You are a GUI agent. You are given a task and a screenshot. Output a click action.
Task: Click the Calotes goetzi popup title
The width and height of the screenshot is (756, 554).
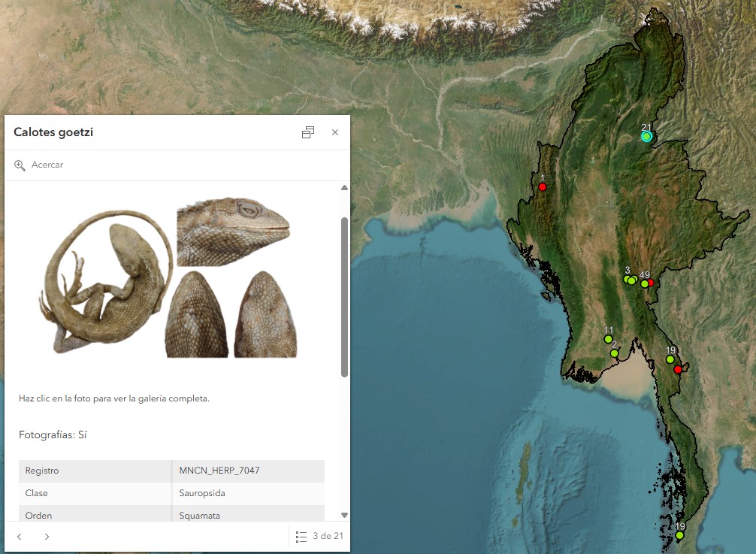pyautogui.click(x=53, y=132)
